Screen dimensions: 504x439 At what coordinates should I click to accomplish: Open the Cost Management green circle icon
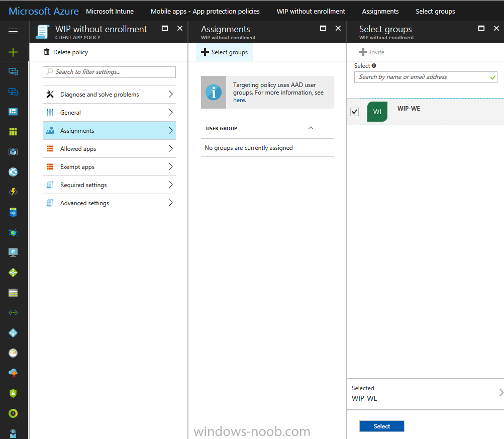tap(13, 413)
